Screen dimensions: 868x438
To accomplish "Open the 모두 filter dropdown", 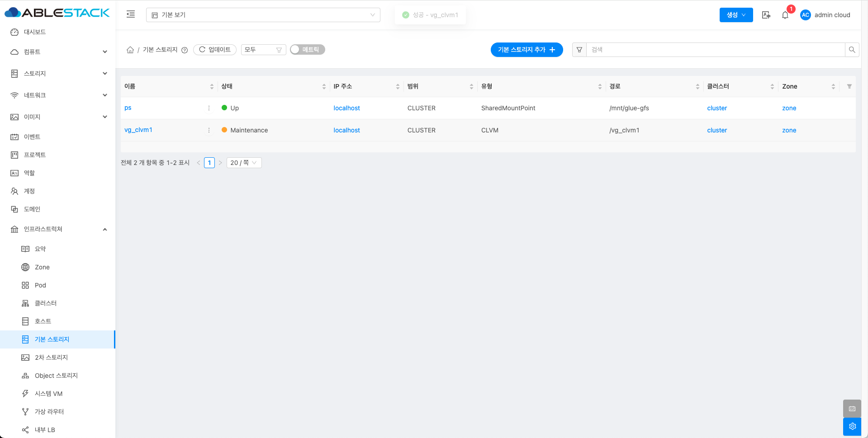I will (263, 50).
